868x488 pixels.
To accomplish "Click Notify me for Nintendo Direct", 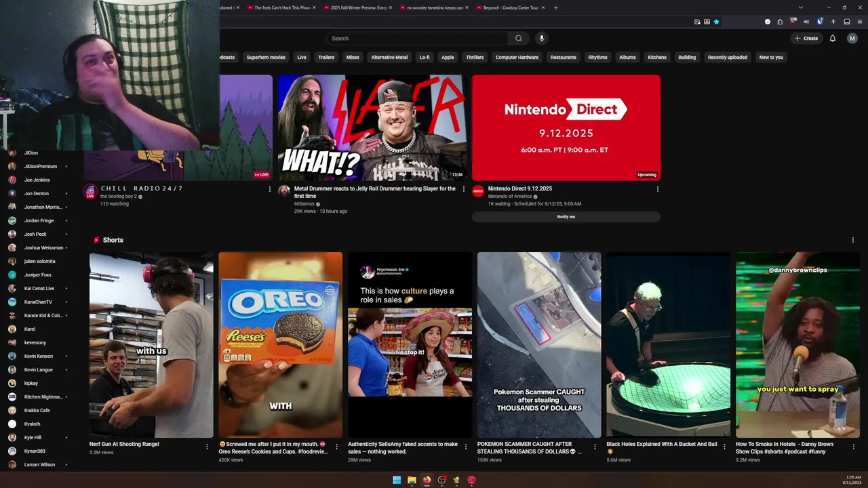I will point(566,217).
